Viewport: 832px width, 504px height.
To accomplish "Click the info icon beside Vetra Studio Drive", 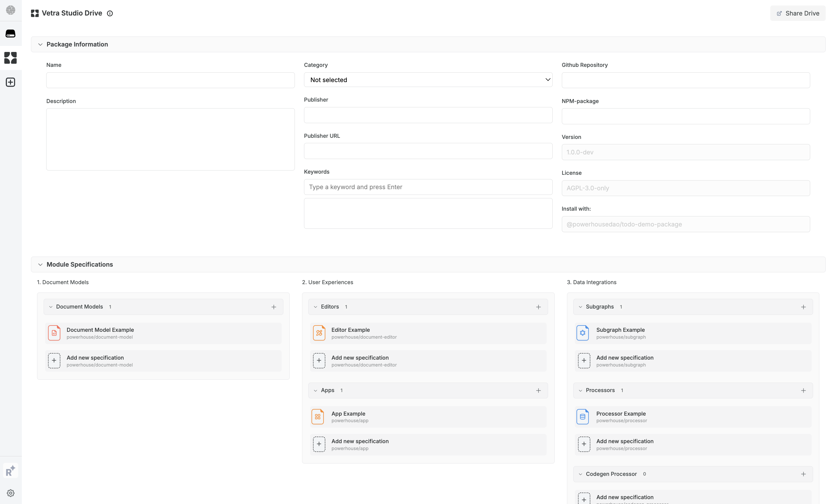I will 110,13.
